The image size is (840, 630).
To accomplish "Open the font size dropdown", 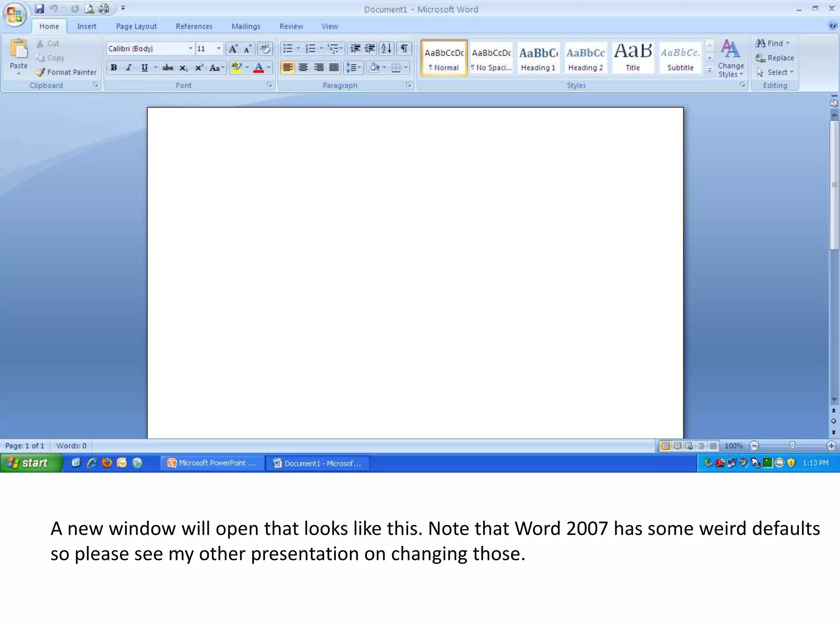I will tap(219, 49).
